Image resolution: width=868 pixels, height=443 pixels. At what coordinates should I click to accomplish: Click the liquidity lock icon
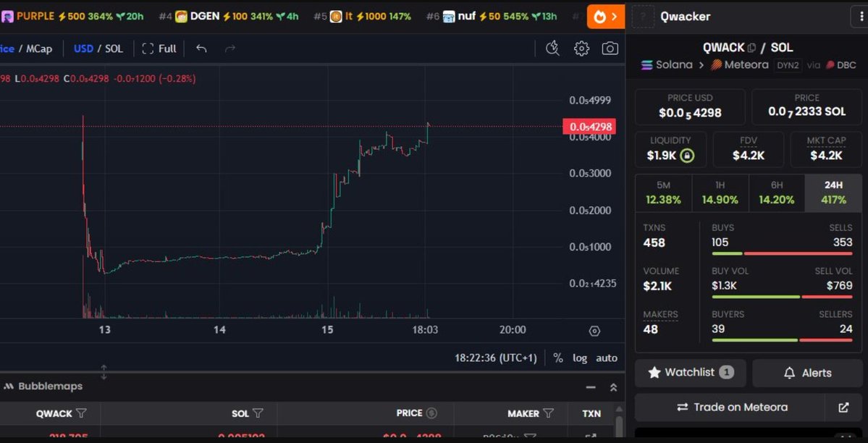(687, 156)
